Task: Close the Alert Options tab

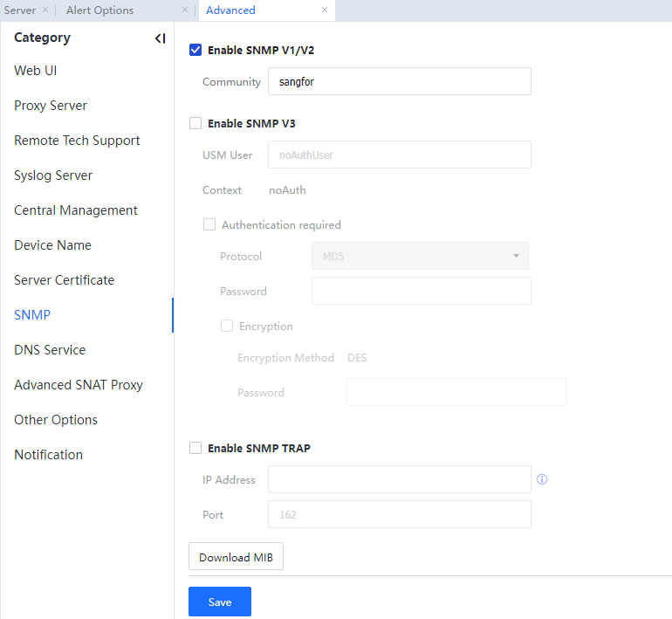Action: [185, 10]
